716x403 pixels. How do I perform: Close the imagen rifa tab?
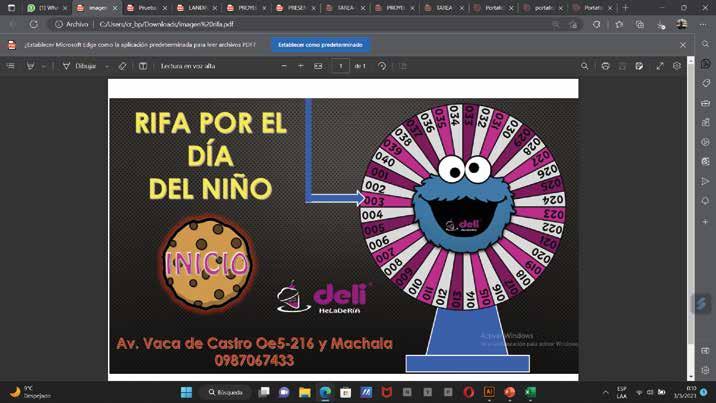[115, 8]
